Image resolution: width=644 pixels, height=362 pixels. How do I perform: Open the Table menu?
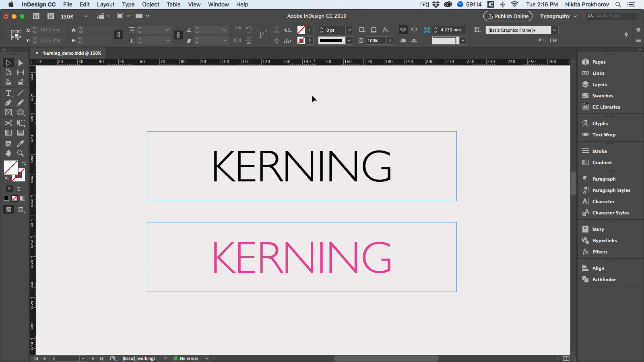[173, 4]
